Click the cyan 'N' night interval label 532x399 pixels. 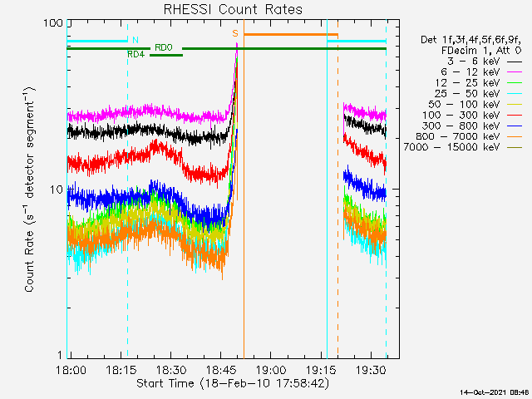pos(135,40)
